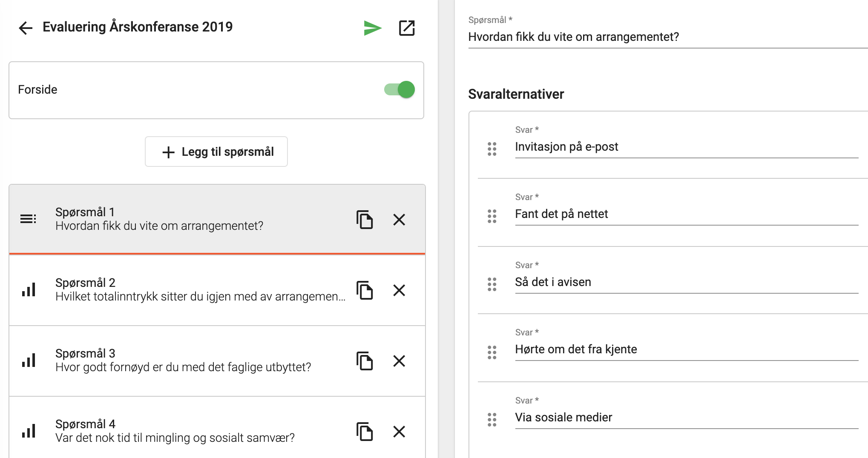Edit answer field Via sosiale medier

687,418
